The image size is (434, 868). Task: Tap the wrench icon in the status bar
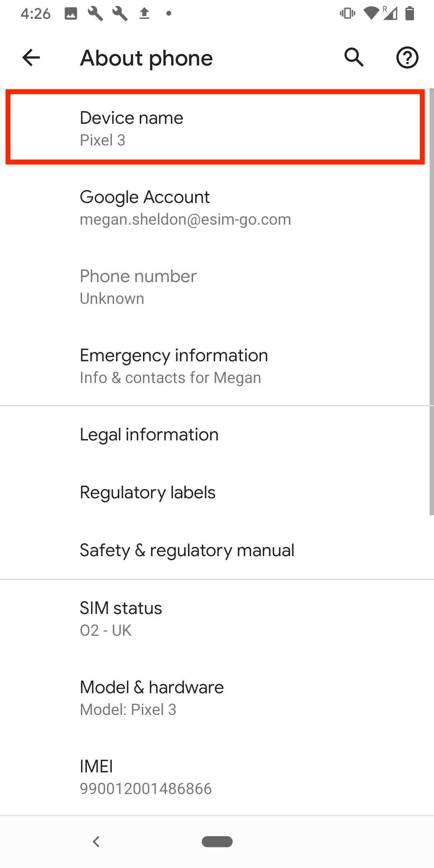click(96, 13)
